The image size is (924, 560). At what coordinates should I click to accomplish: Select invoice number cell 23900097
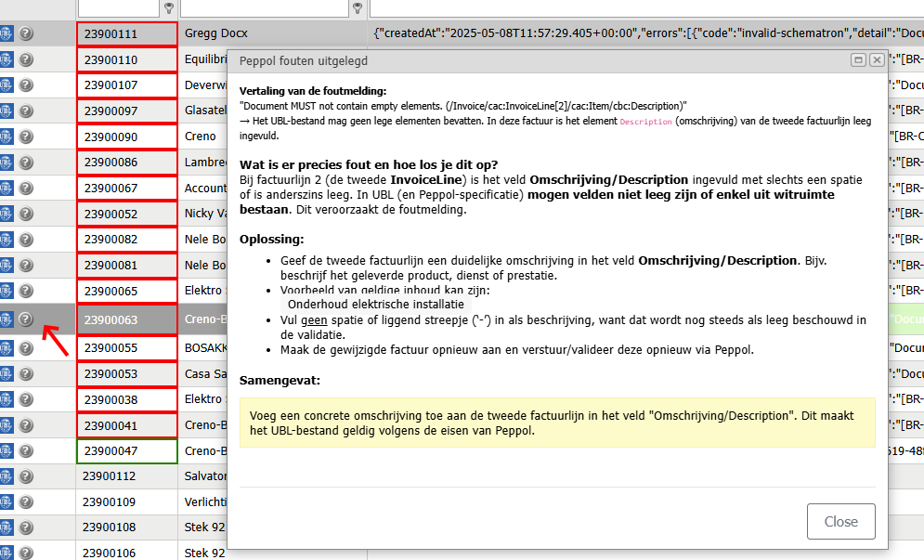tap(126, 111)
